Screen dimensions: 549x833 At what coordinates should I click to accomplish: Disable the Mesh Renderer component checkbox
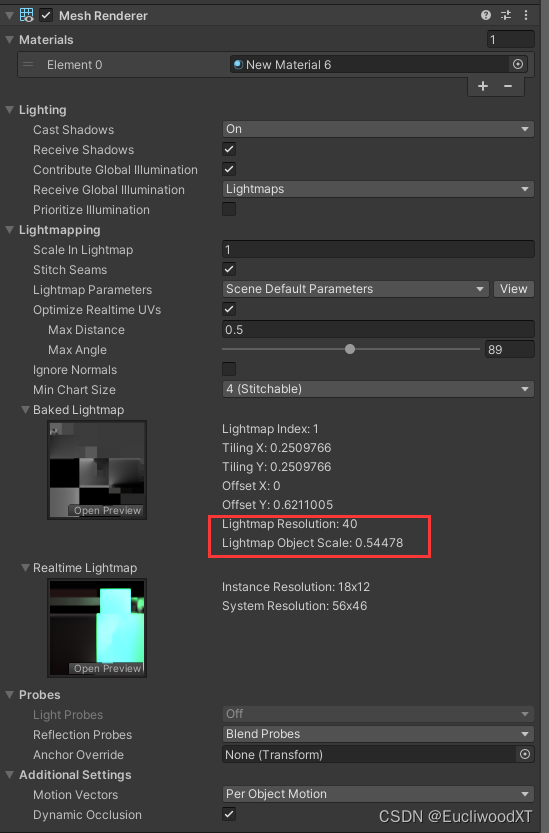tap(46, 15)
